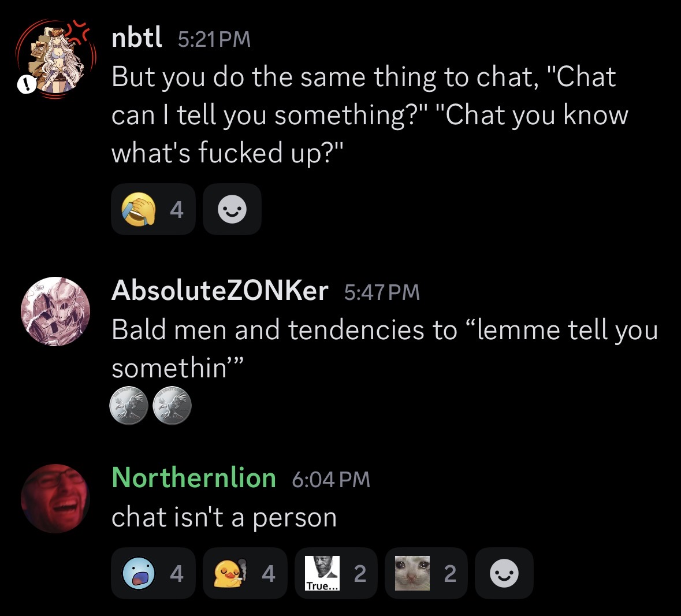
Task: Click the nbtl username
Action: [137, 38]
